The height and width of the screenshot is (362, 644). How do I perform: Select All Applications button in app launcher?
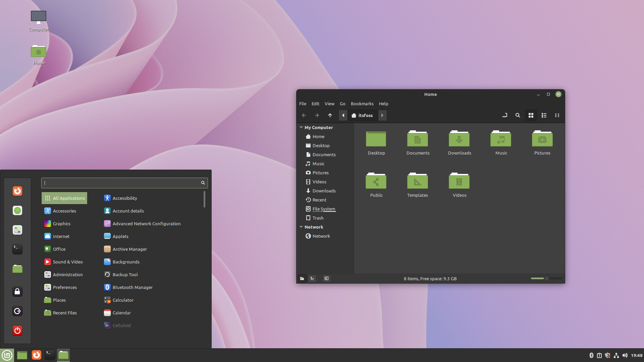[x=65, y=198]
